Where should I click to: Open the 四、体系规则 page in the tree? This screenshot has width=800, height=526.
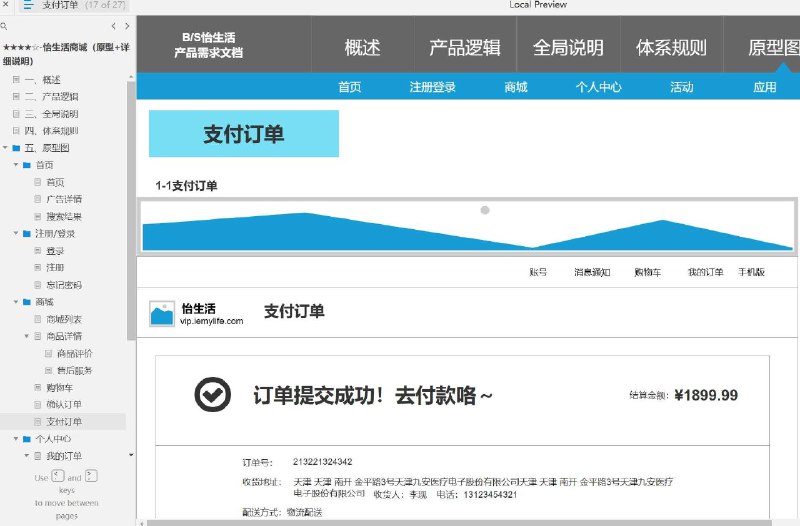click(51, 131)
